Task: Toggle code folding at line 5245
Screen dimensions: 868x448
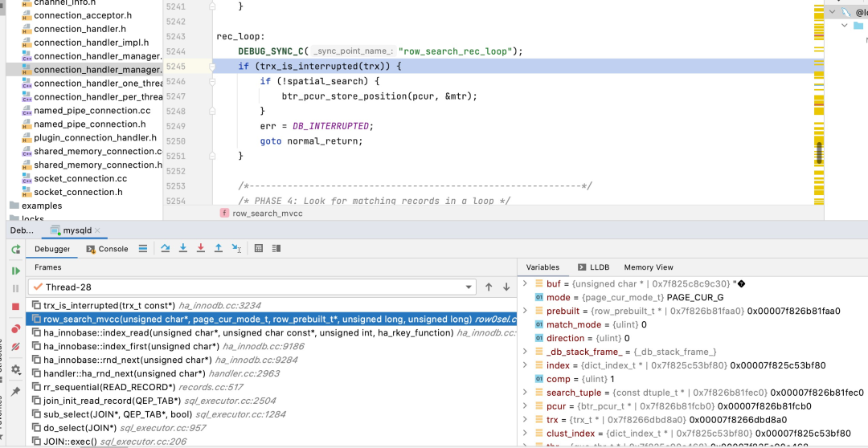Action: [212, 67]
